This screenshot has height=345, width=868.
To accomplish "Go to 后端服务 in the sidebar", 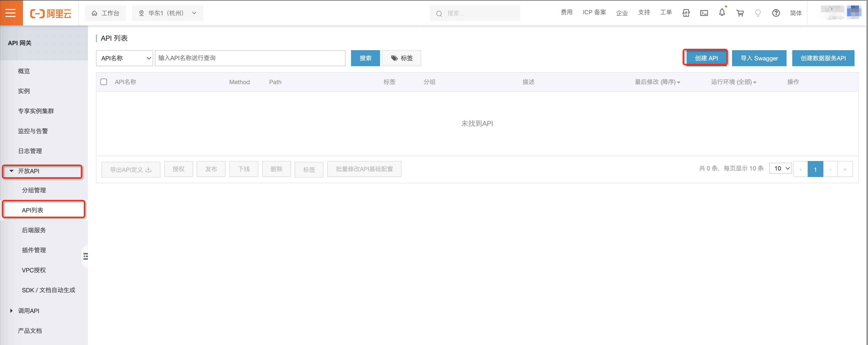I will point(34,230).
